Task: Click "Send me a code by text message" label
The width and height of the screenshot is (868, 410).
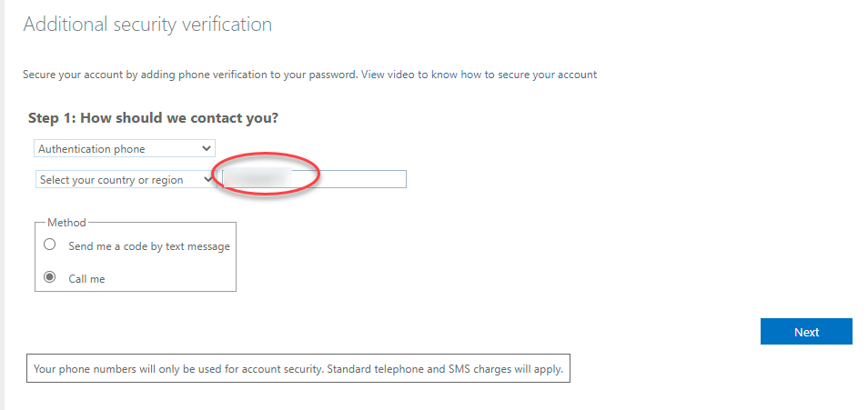Action: tap(149, 246)
